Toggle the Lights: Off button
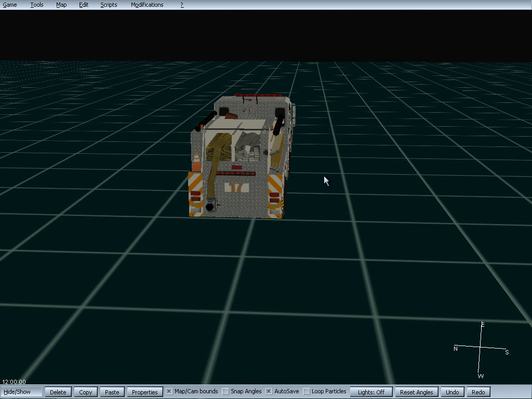The image size is (532, 399). (371, 392)
